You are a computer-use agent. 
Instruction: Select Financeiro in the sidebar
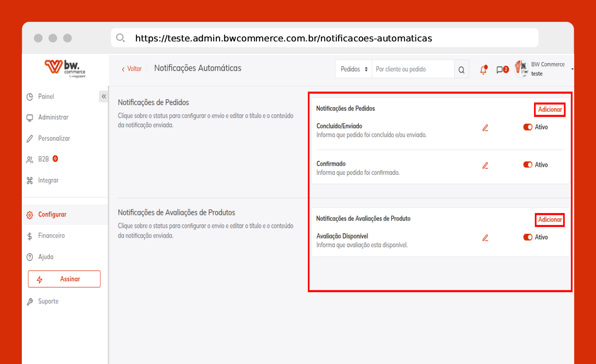click(51, 236)
